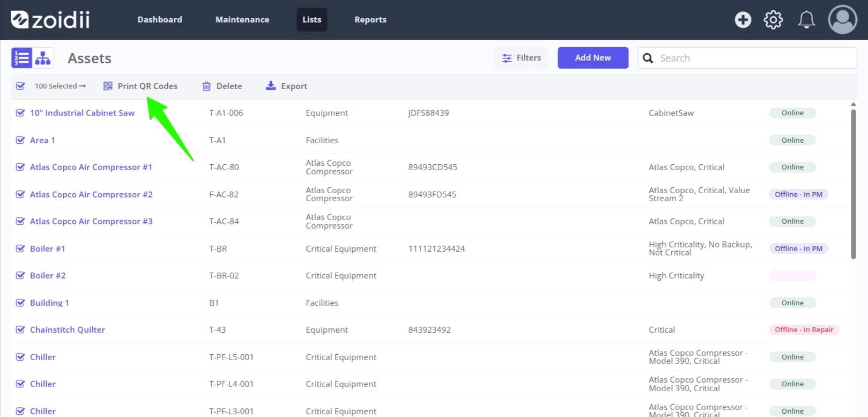
Task: Open the plus quick-add icon
Action: coord(743,20)
